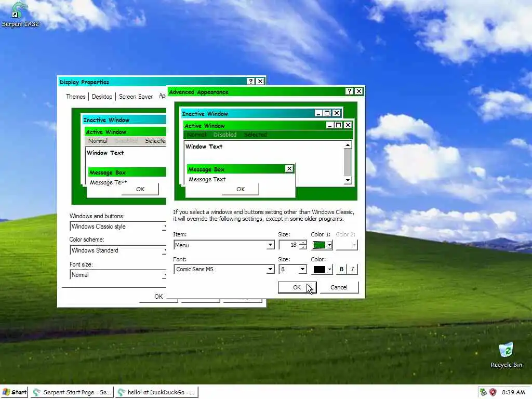Expand the Item dropdown showing Menu
The width and height of the screenshot is (532, 399).
pyautogui.click(x=270, y=245)
